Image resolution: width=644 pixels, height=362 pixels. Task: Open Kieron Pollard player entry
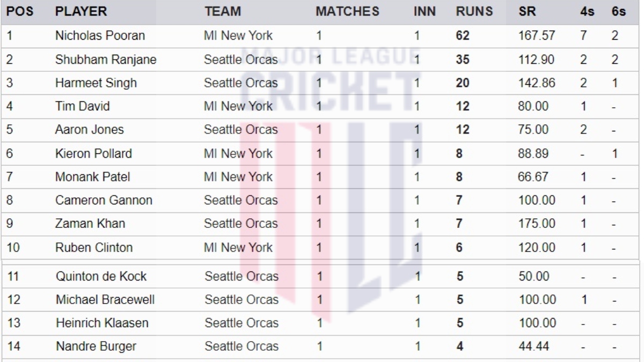coord(93,153)
